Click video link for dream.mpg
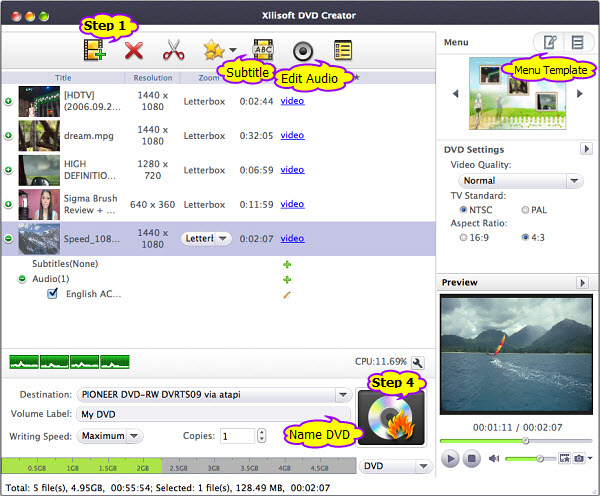600x496 pixels. pos(292,135)
